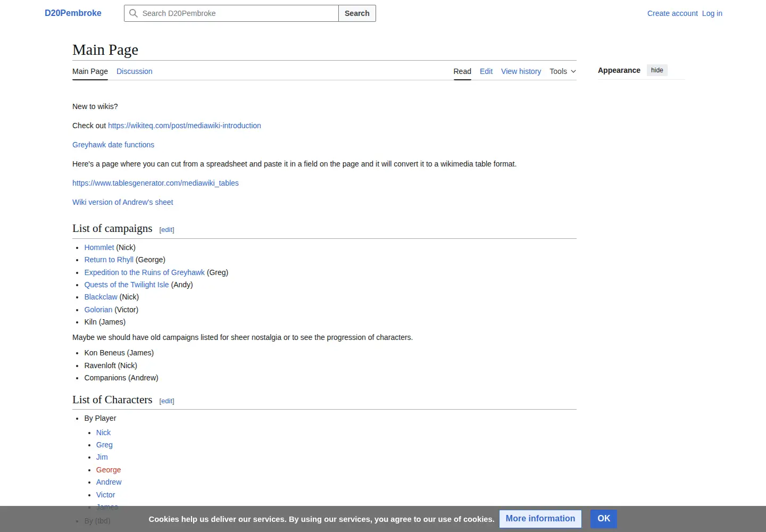Open the Blackclaw campaign page
Screen dimensions: 766x532
[101, 297]
